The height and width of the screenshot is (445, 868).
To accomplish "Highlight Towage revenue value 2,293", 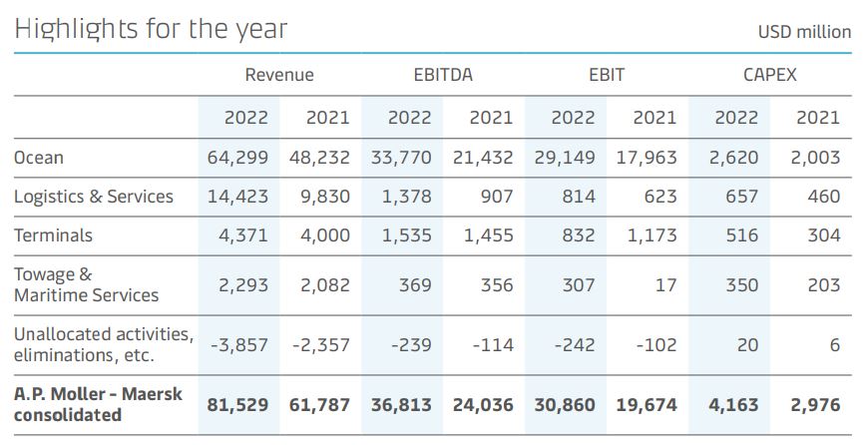I will click(243, 285).
